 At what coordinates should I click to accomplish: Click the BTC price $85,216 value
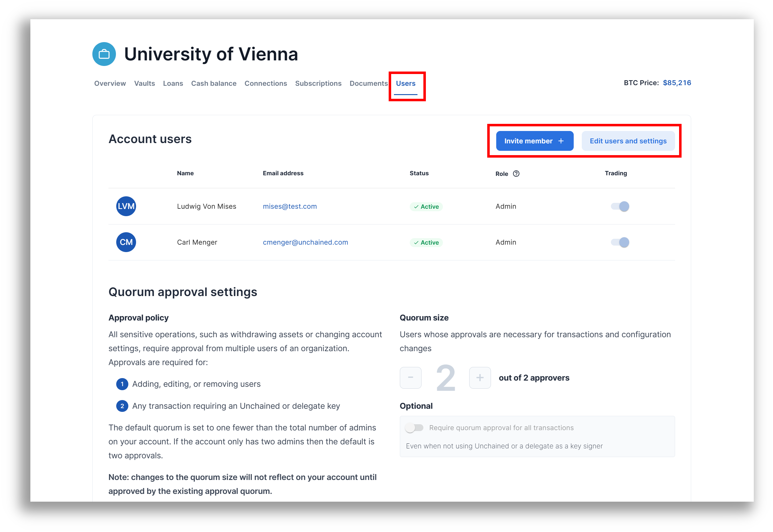[677, 83]
